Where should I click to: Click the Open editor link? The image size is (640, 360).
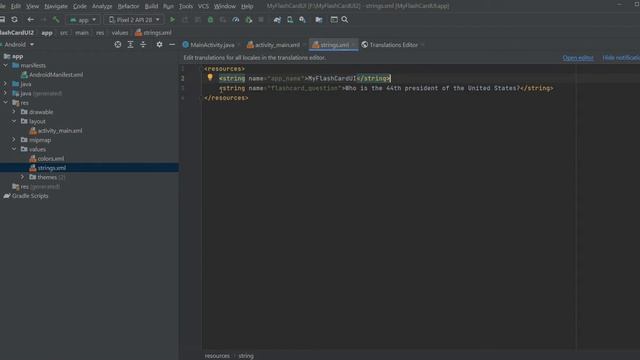click(578, 58)
